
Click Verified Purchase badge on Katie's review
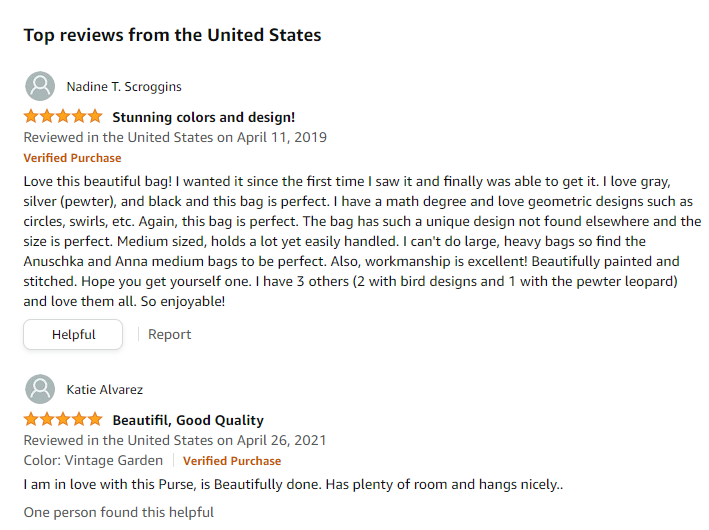(x=232, y=461)
